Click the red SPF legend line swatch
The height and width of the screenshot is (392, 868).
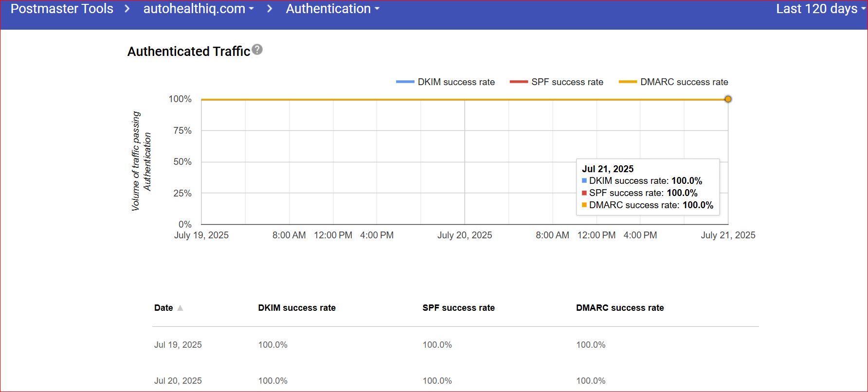point(519,82)
